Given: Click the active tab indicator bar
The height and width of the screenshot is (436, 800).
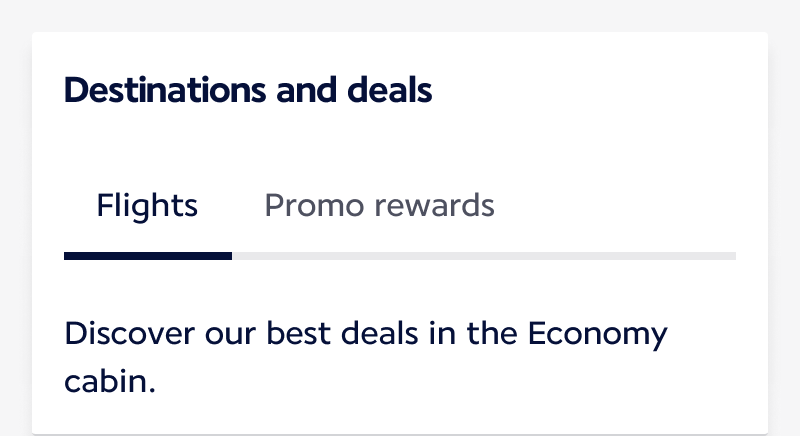Looking at the screenshot, I should coord(147,256).
